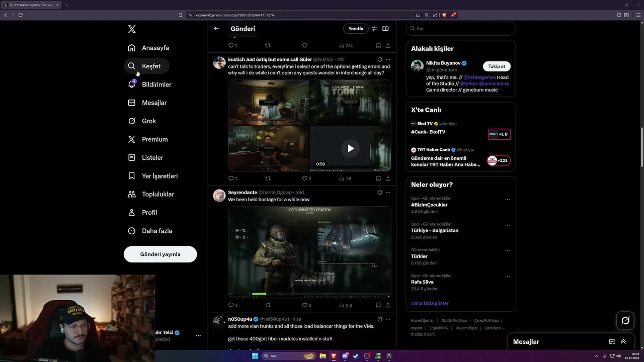Viewport: 644px width, 362px height.
Task: Open Bildirimler notifications
Action: [150, 84]
